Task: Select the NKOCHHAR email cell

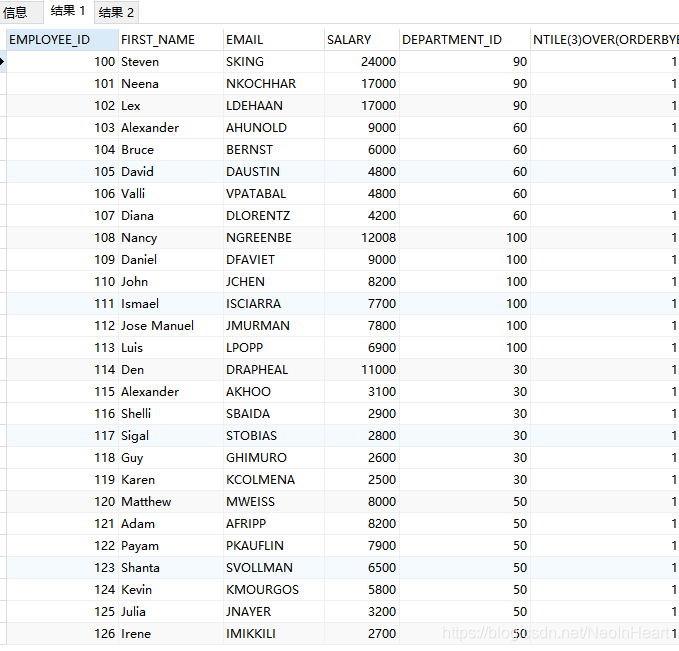Action: pyautogui.click(x=273, y=84)
